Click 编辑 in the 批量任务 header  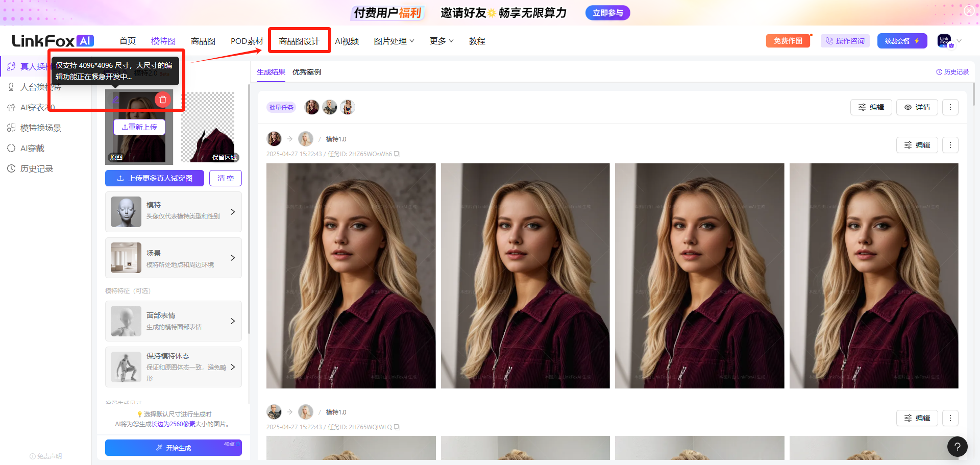(x=871, y=107)
